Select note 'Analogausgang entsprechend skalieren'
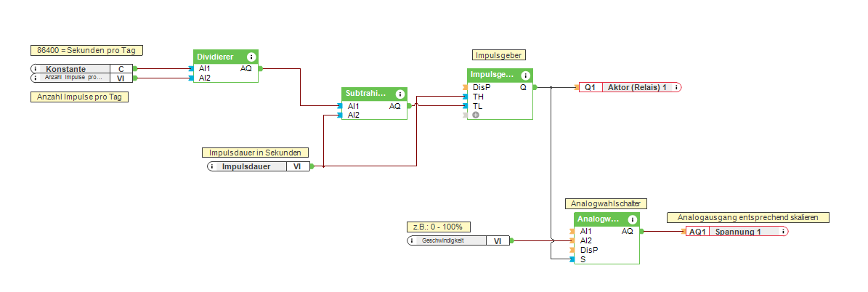Screen dimensions: 868x292 point(748,217)
